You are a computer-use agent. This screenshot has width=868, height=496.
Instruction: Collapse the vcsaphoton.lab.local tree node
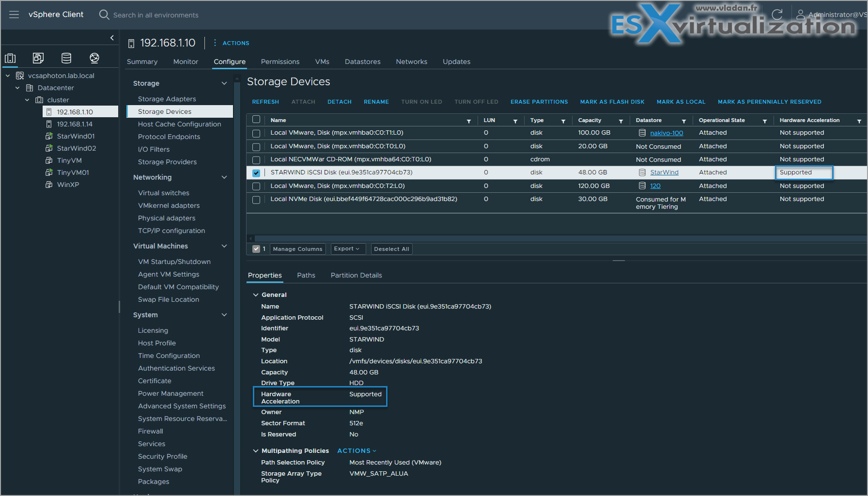pos(8,76)
